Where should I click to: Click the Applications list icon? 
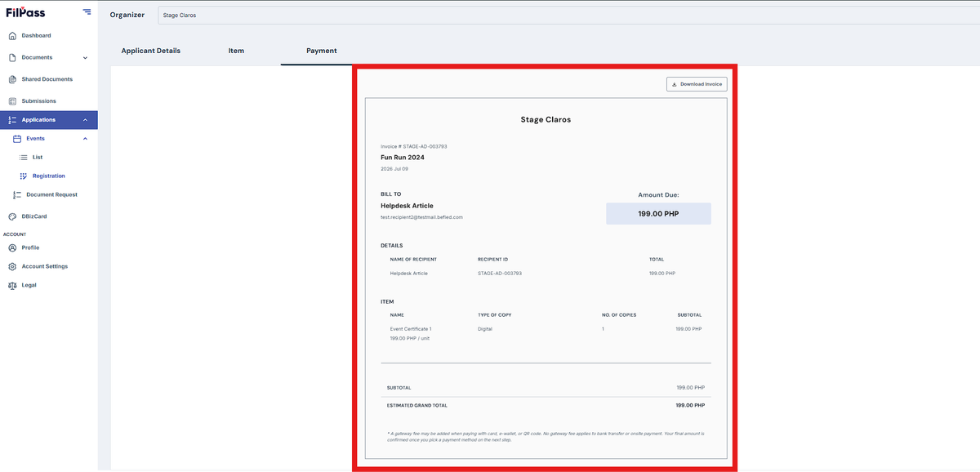click(x=12, y=120)
